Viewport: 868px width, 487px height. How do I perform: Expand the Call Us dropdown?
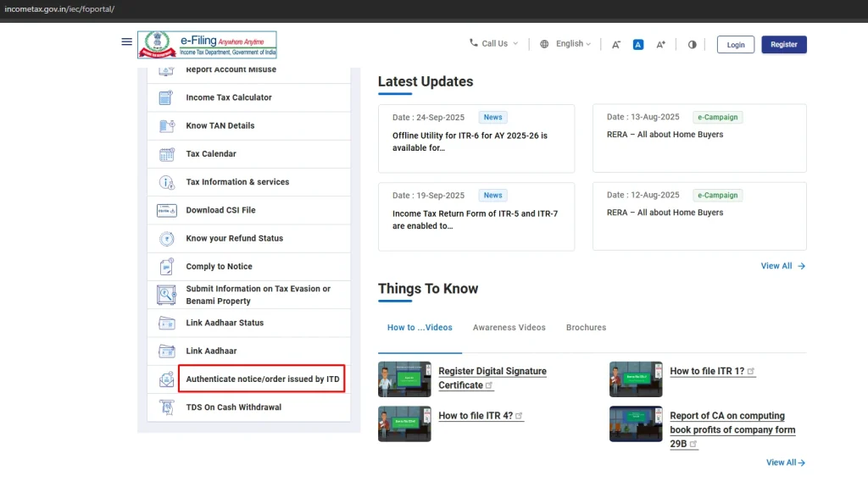click(x=494, y=44)
